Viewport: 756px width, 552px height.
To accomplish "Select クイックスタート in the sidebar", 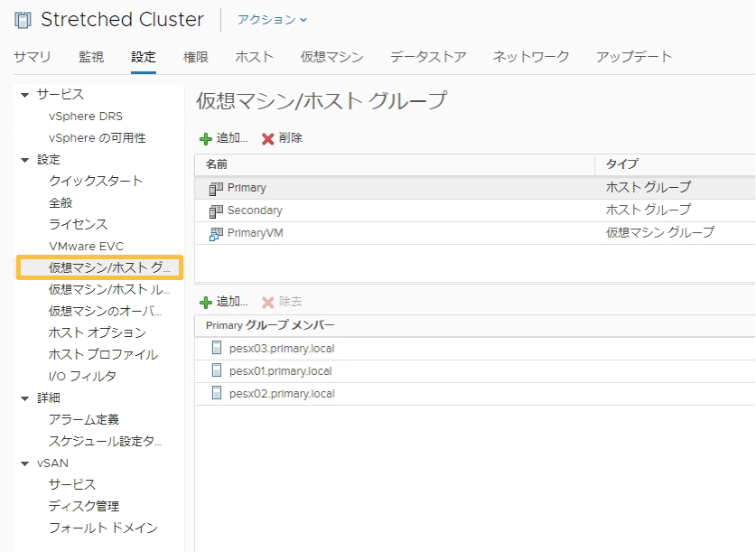I will coord(96,181).
